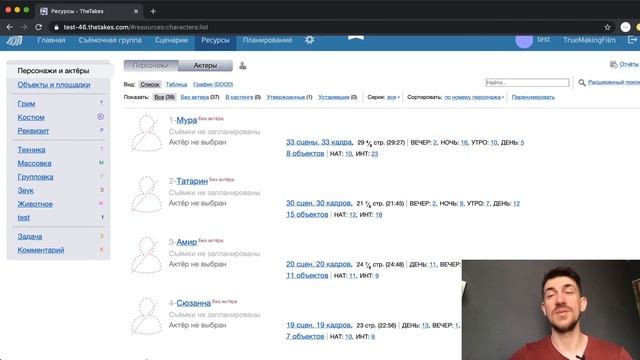Click Татарин's placeholder avatar
Image resolution: width=640 pixels, height=360 pixels.
(x=147, y=194)
